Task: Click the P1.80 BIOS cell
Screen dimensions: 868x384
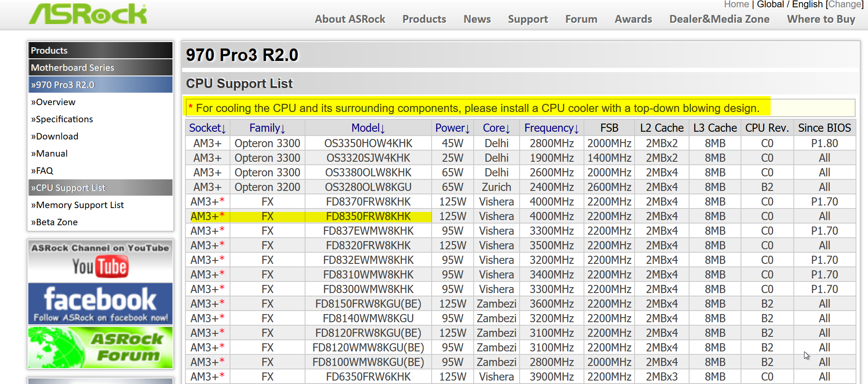Action: click(x=824, y=143)
